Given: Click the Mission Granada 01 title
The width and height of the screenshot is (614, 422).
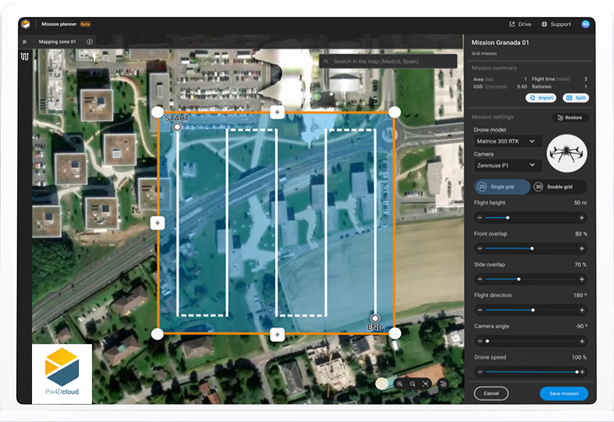Looking at the screenshot, I should [500, 43].
